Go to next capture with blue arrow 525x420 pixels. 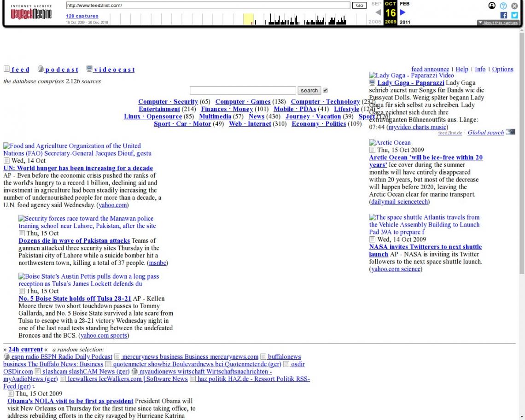tap(403, 12)
